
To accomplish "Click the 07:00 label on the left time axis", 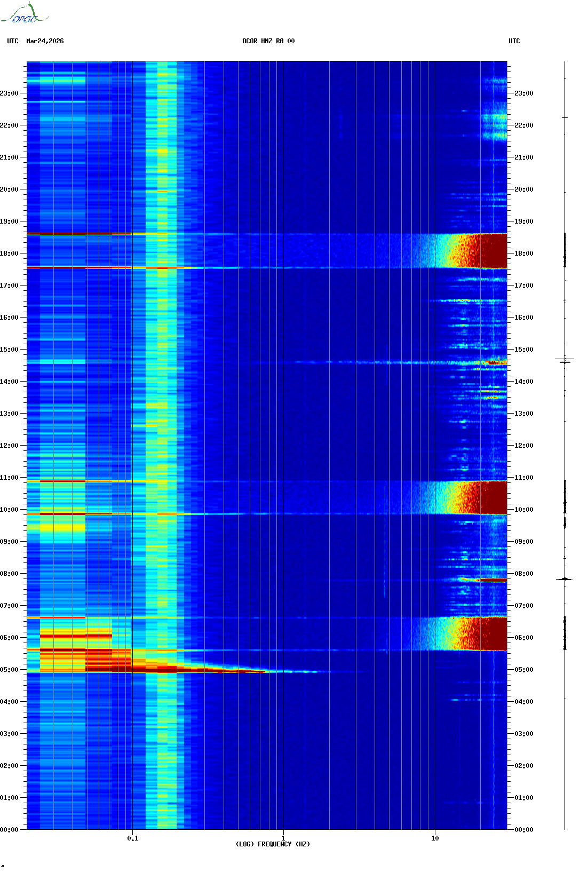I will (9, 606).
